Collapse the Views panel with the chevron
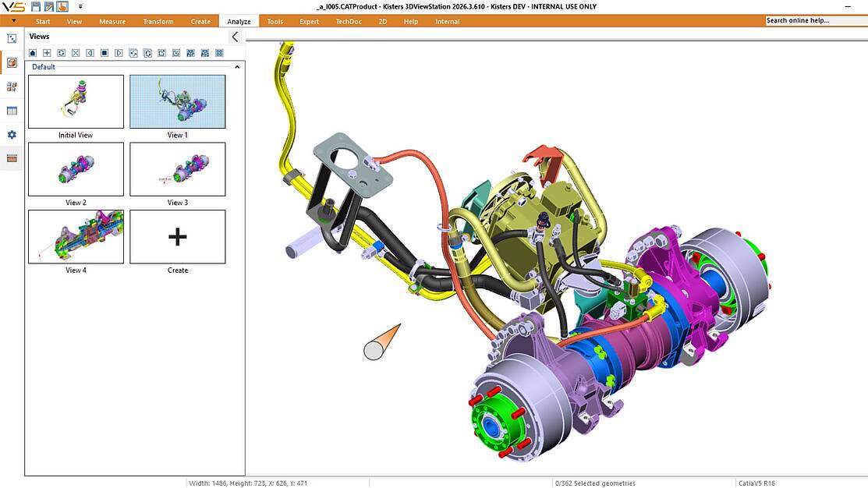The height and width of the screenshot is (488, 868). click(x=235, y=37)
